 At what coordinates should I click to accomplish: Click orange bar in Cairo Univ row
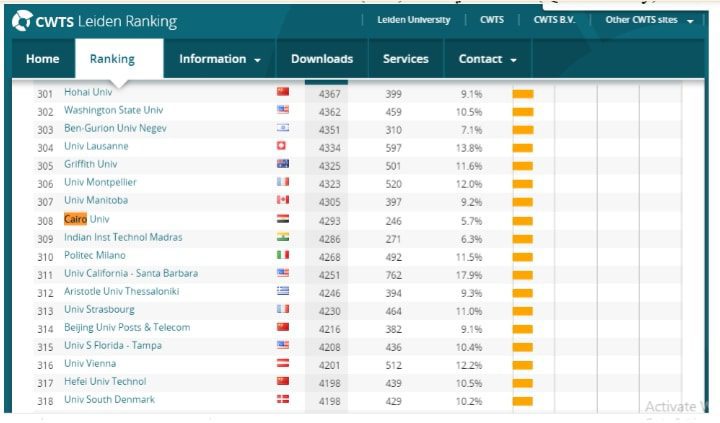pos(523,221)
